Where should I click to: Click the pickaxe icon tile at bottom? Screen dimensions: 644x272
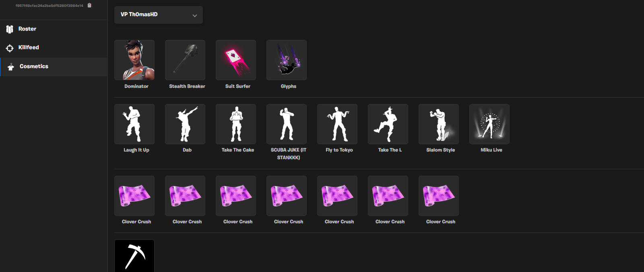134,256
